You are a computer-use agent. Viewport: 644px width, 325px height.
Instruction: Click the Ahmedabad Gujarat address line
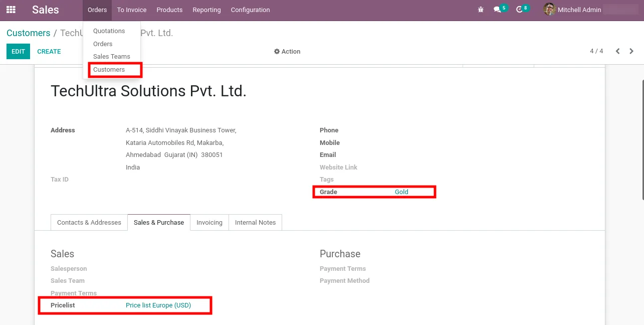click(174, 155)
